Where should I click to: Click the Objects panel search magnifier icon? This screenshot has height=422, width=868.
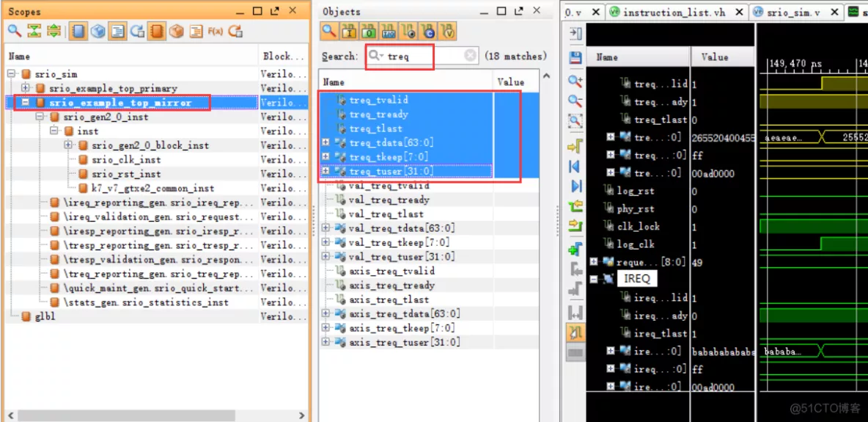pyautogui.click(x=329, y=31)
